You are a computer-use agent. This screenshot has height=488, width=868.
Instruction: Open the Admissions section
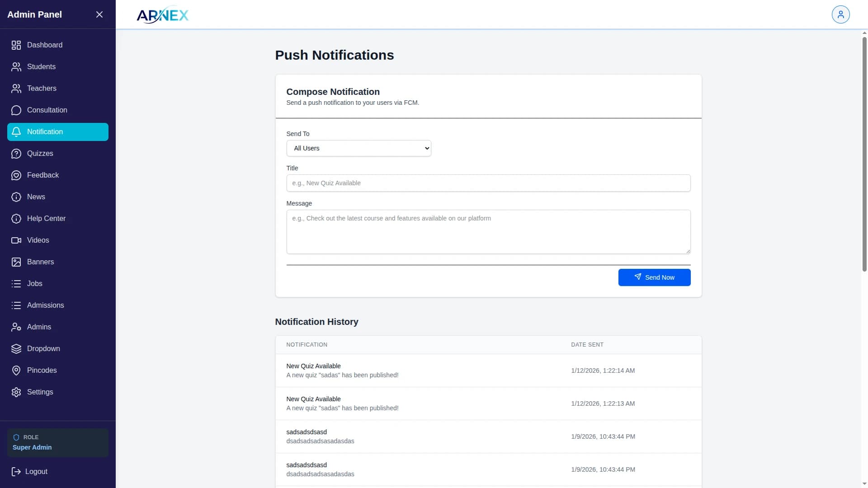click(x=45, y=305)
